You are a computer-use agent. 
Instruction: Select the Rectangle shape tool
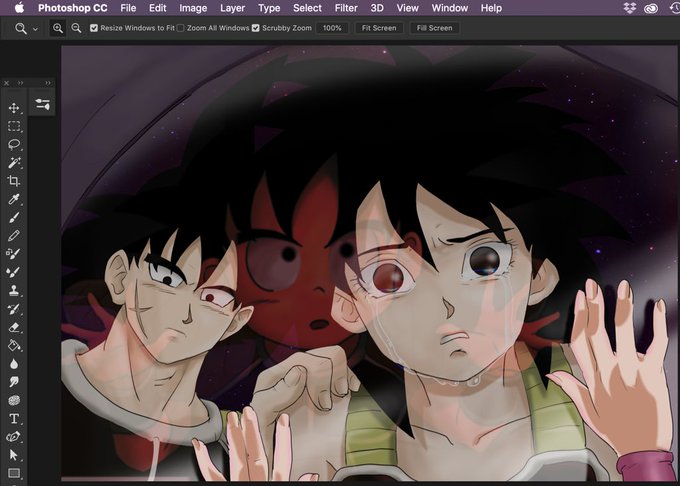[x=14, y=473]
